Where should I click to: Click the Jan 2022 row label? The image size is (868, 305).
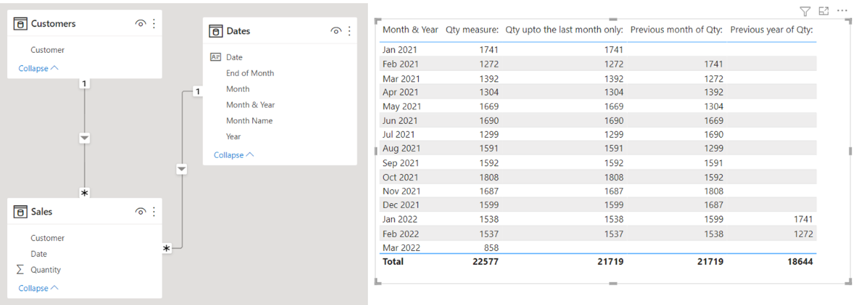[x=400, y=219]
